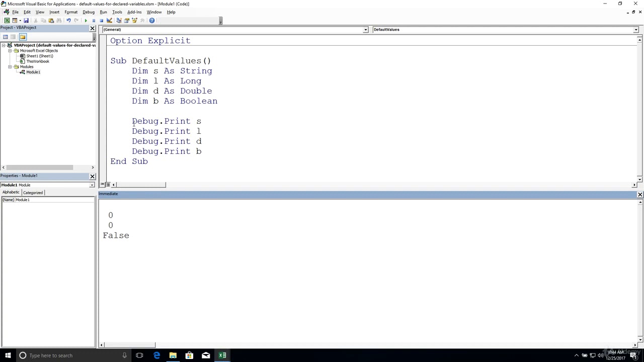Screen dimensions: 644x362
Task: Open the Add-Ins menu
Action: coord(134,12)
